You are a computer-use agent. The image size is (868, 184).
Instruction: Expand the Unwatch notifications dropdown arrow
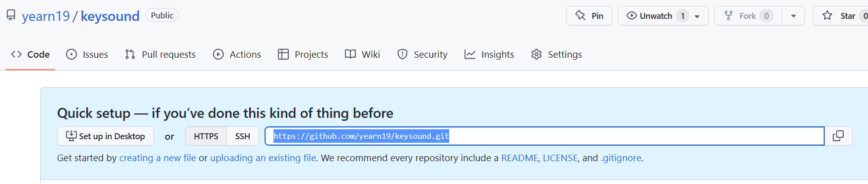[697, 16]
